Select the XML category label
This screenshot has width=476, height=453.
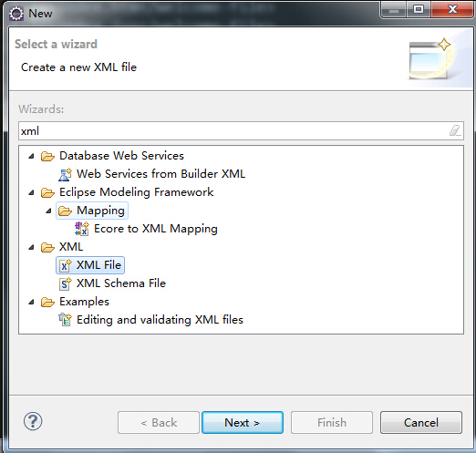[x=71, y=247]
